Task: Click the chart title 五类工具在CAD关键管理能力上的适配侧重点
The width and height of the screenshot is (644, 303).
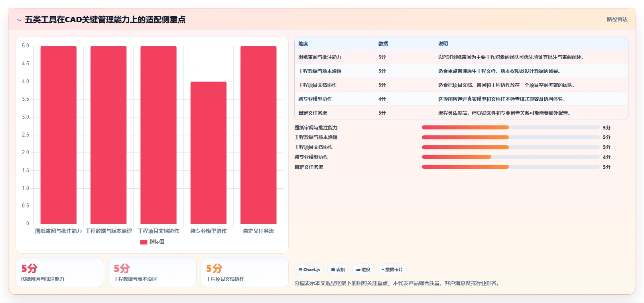Action: click(x=105, y=20)
